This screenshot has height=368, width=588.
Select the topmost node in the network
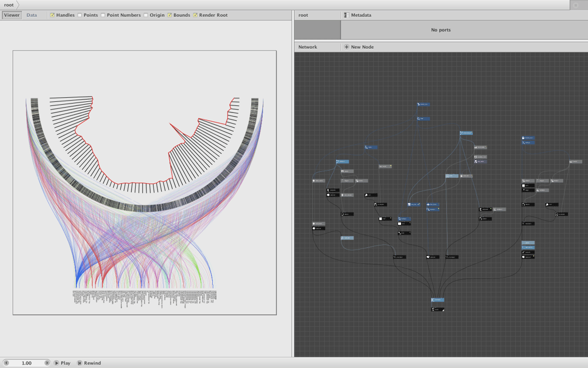pos(423,104)
